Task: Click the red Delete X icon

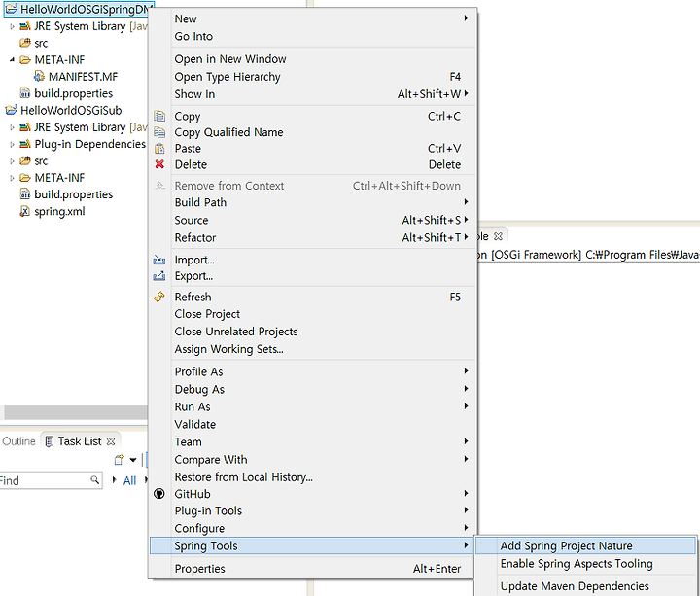Action: 159,164
